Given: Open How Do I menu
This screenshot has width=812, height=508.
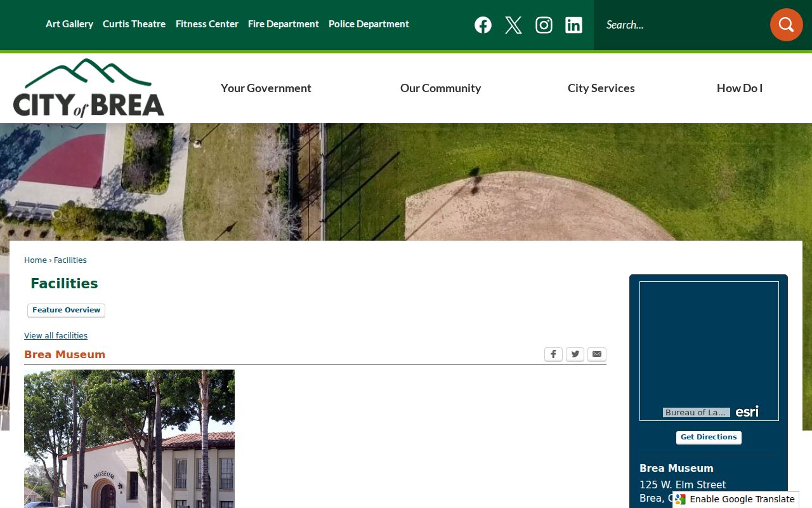Looking at the screenshot, I should (x=740, y=88).
